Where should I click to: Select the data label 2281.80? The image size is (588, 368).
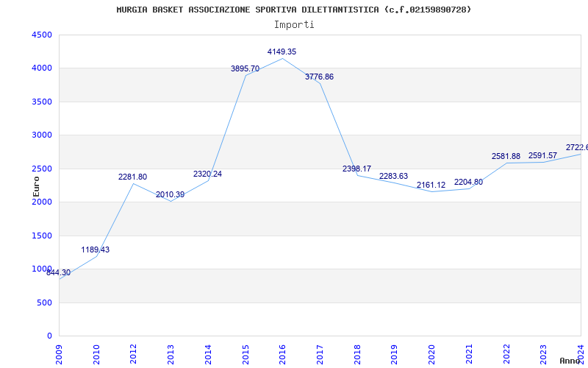pyautogui.click(x=133, y=177)
